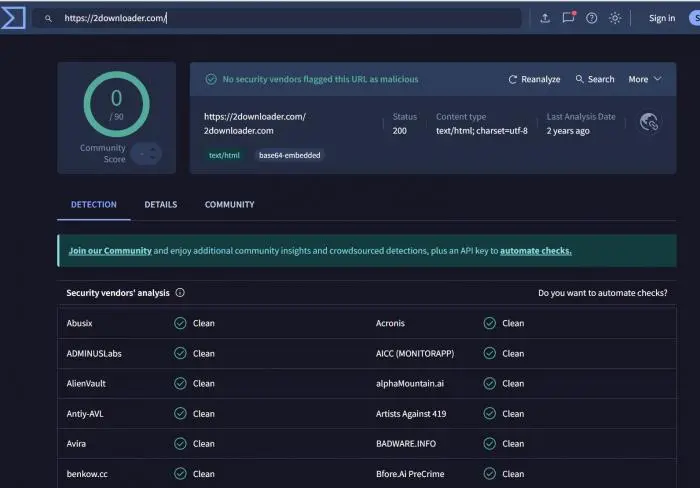The width and height of the screenshot is (700, 488).
Task: Click the check icon for AICC (MONITORAPP)
Action: tap(490, 353)
